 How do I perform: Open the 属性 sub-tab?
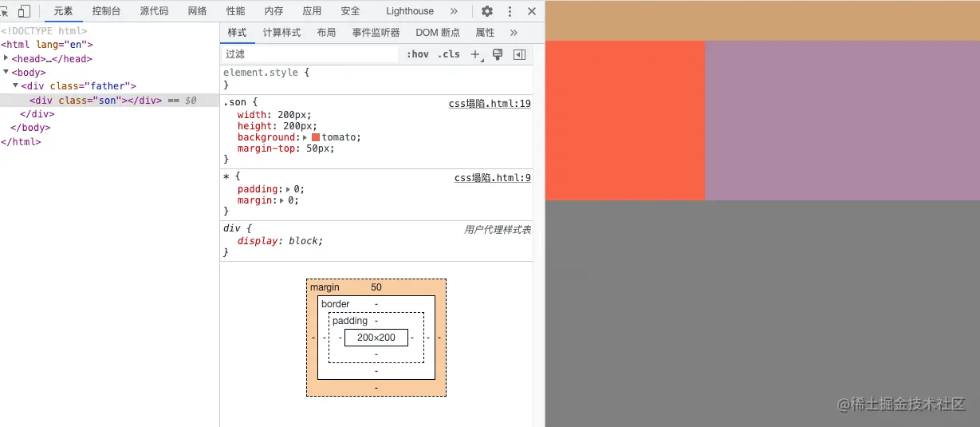pos(485,33)
